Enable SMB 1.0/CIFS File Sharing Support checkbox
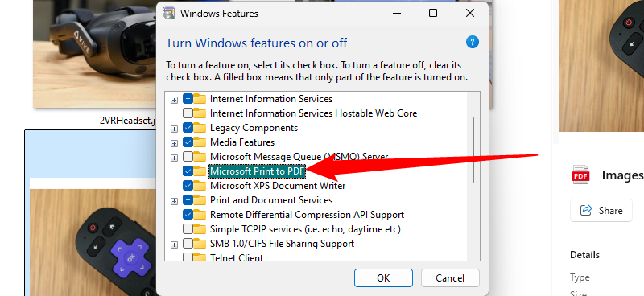Screen dimensions: 644x296 point(188,244)
